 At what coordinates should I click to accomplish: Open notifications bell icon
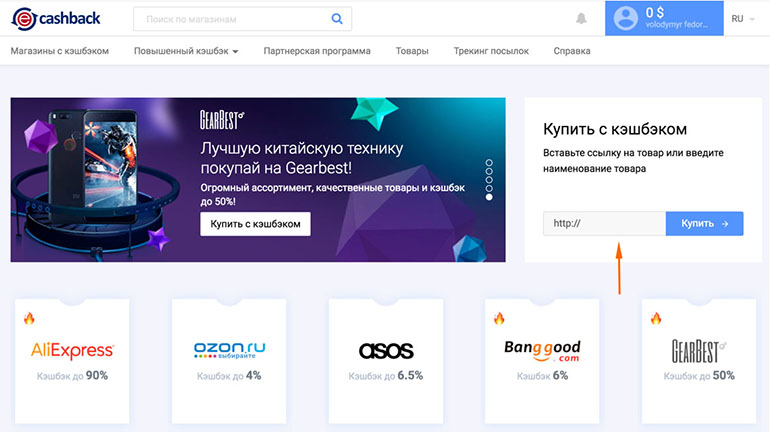pyautogui.click(x=581, y=19)
